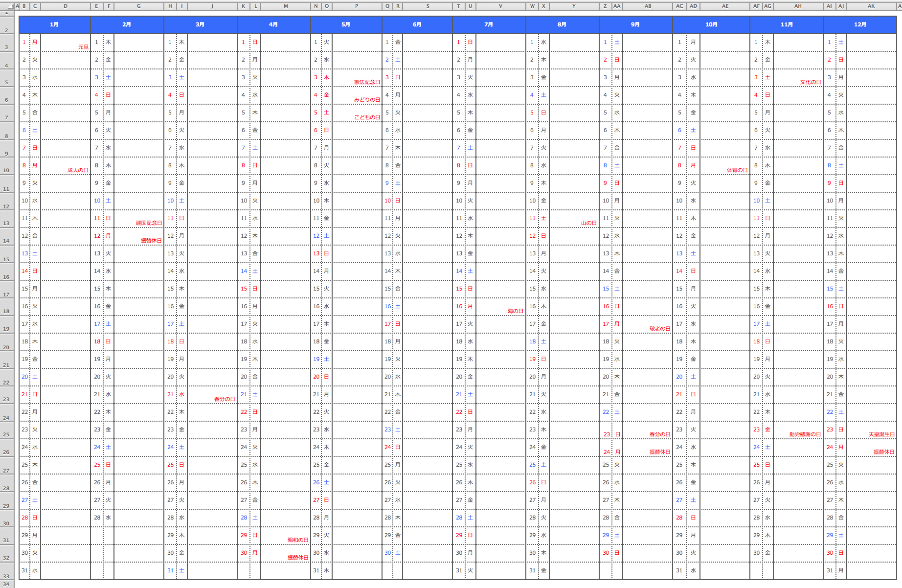Select row 10 header

tap(7, 165)
